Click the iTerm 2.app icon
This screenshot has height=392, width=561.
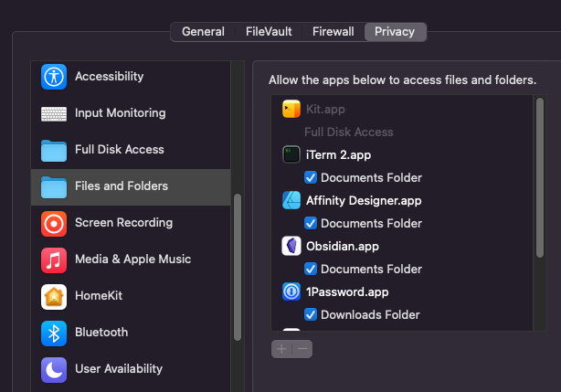click(x=291, y=154)
